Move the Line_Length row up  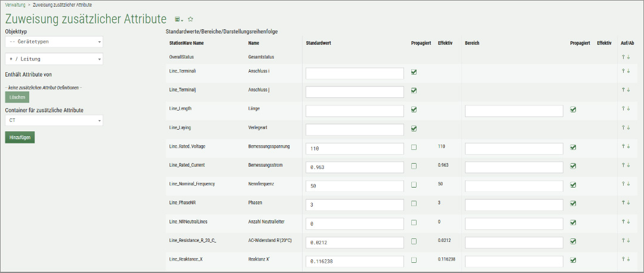point(623,109)
